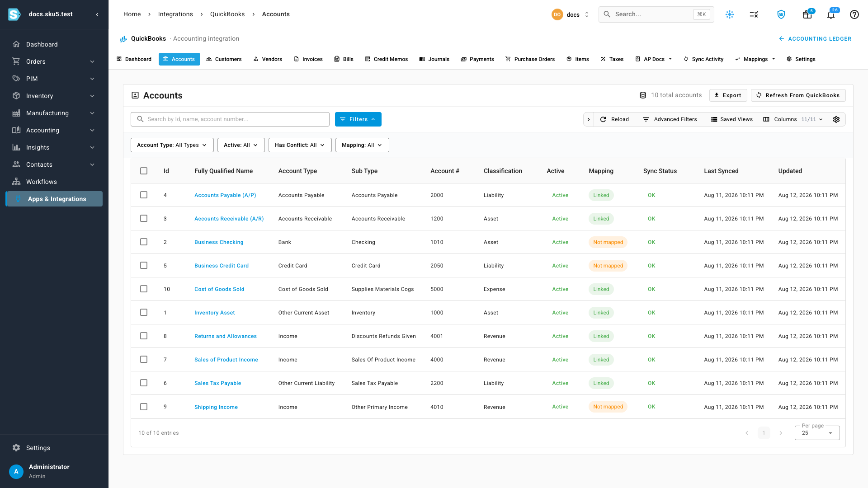Click the shield security icon in header

[781, 14]
